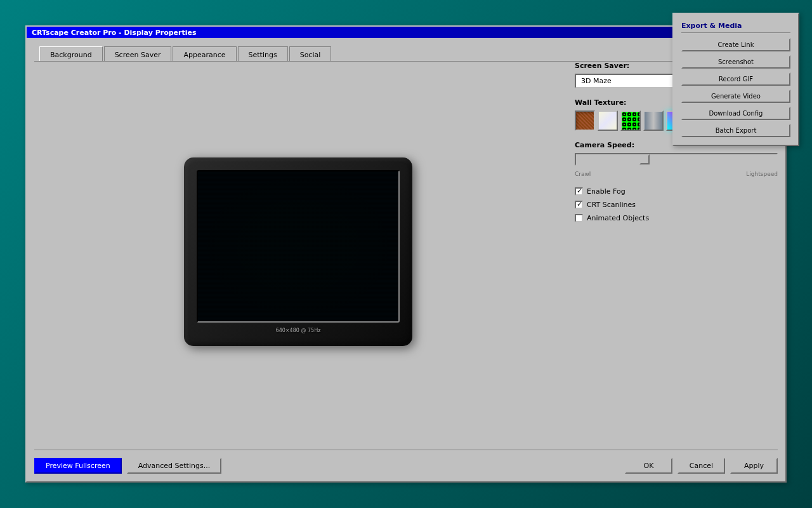
Task: Select the glowing blue gradient texture
Action: pos(671,120)
